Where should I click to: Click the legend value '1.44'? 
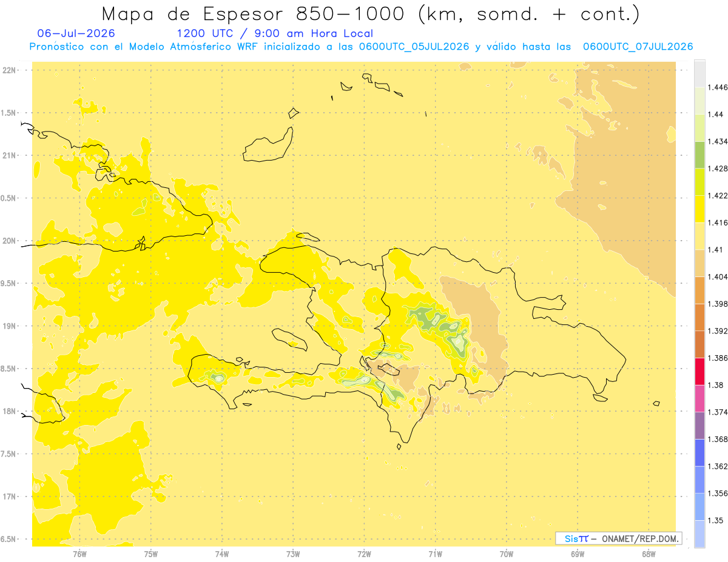point(717,115)
